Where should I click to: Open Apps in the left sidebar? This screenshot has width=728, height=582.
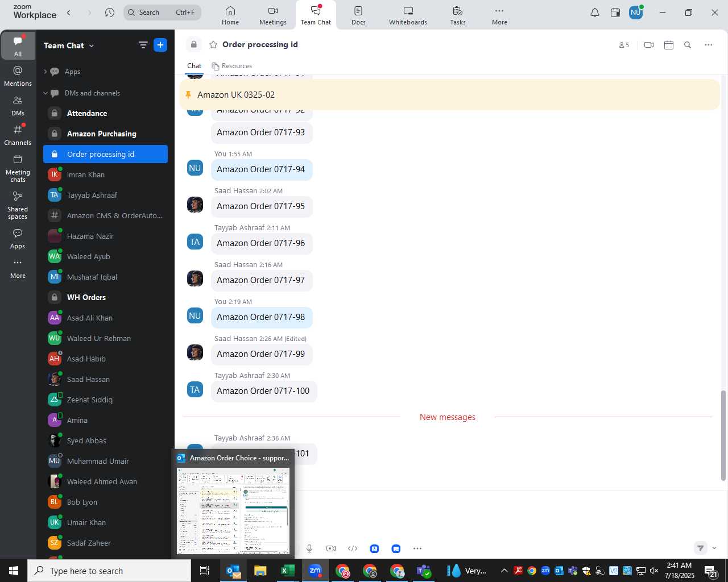click(18, 239)
